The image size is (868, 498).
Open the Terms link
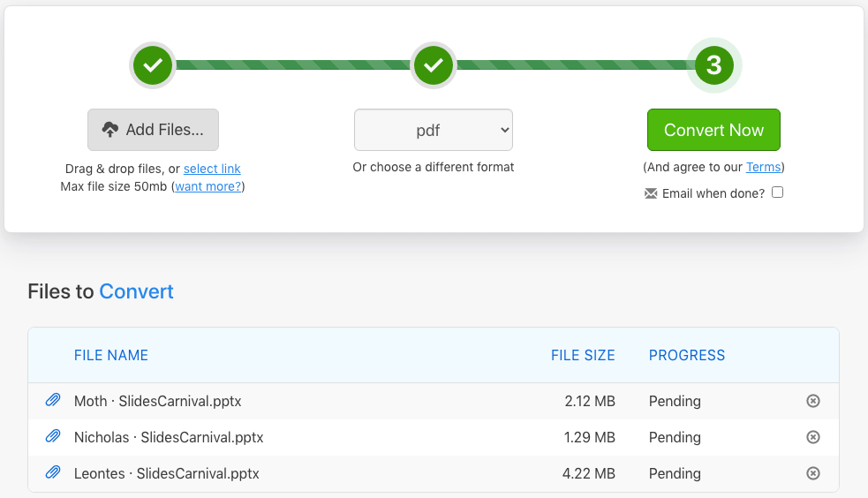click(x=763, y=167)
